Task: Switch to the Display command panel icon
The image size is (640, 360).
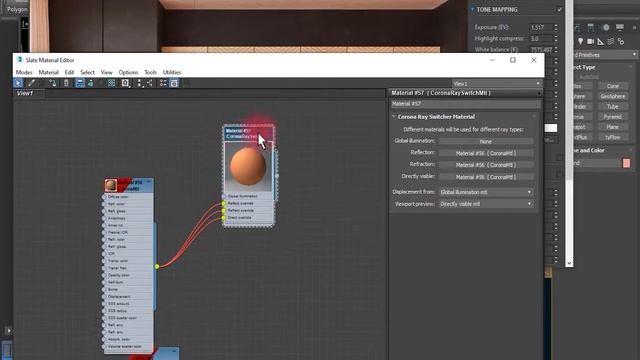Action: [x=620, y=27]
